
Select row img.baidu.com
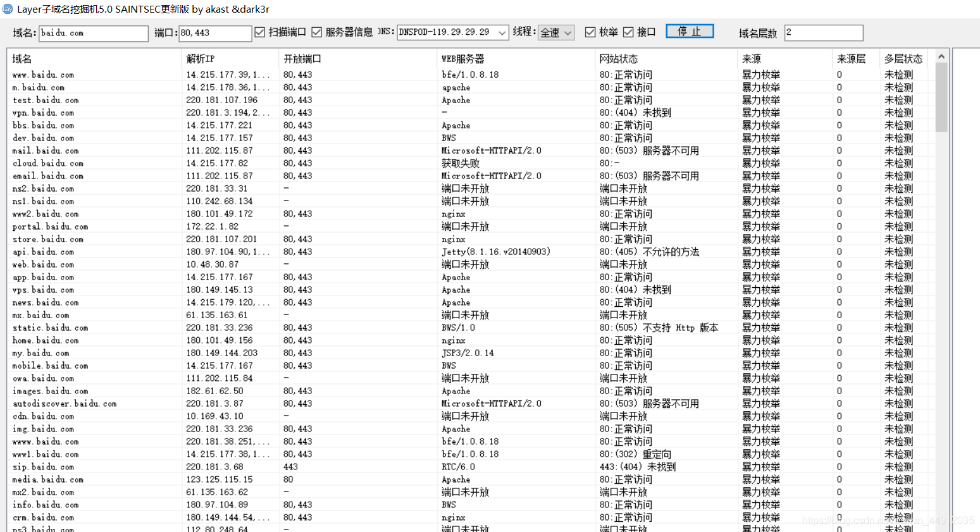pyautogui.click(x=471, y=429)
